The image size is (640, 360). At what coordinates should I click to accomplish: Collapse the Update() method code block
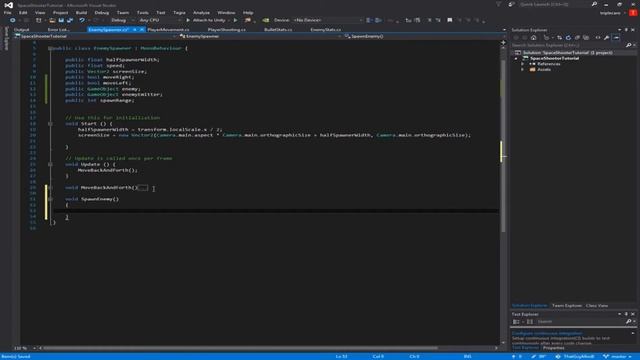pos(50,164)
